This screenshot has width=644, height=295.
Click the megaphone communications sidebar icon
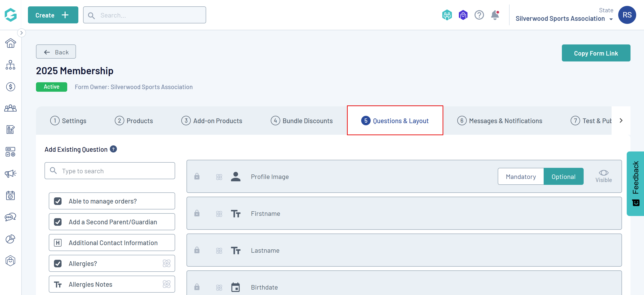click(x=10, y=173)
